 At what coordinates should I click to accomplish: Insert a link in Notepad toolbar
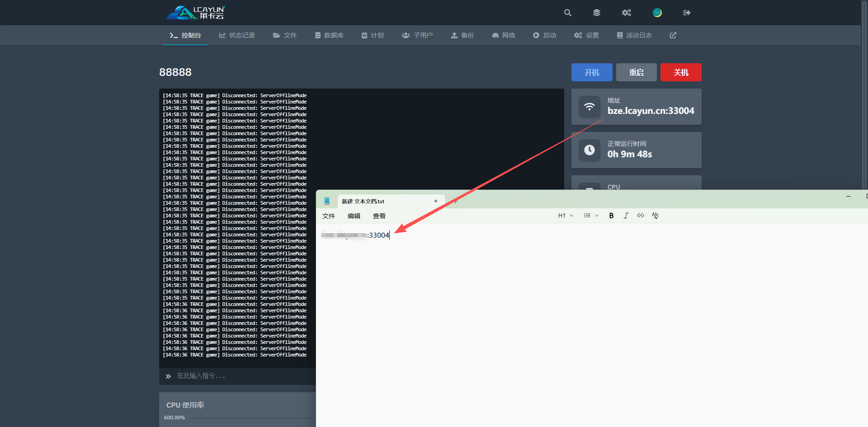click(640, 216)
